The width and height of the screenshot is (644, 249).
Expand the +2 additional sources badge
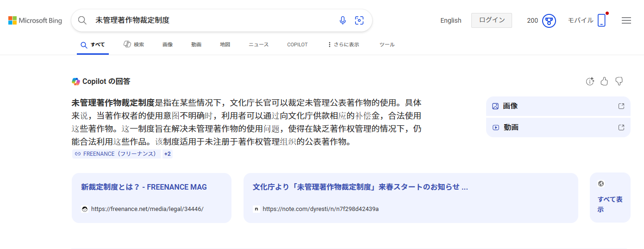[x=168, y=154]
